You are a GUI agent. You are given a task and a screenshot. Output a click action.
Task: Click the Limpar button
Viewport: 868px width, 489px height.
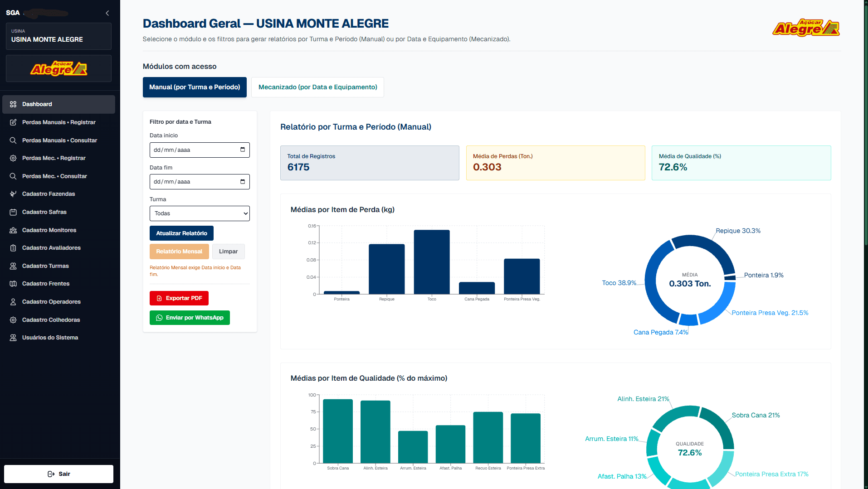point(228,251)
